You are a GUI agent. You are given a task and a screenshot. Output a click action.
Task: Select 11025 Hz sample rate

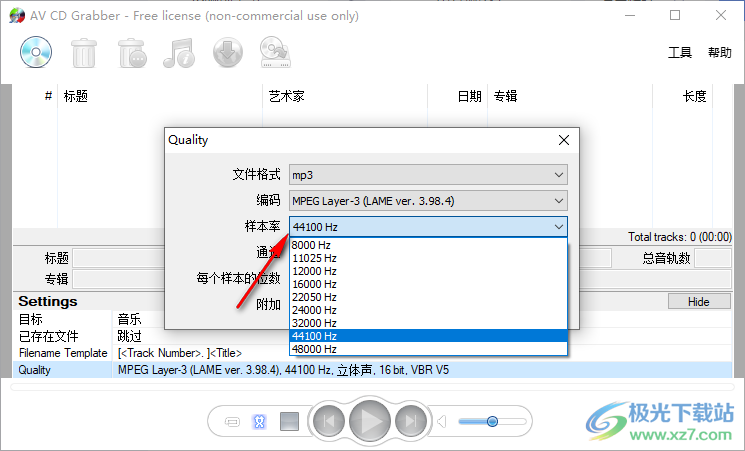click(428, 258)
